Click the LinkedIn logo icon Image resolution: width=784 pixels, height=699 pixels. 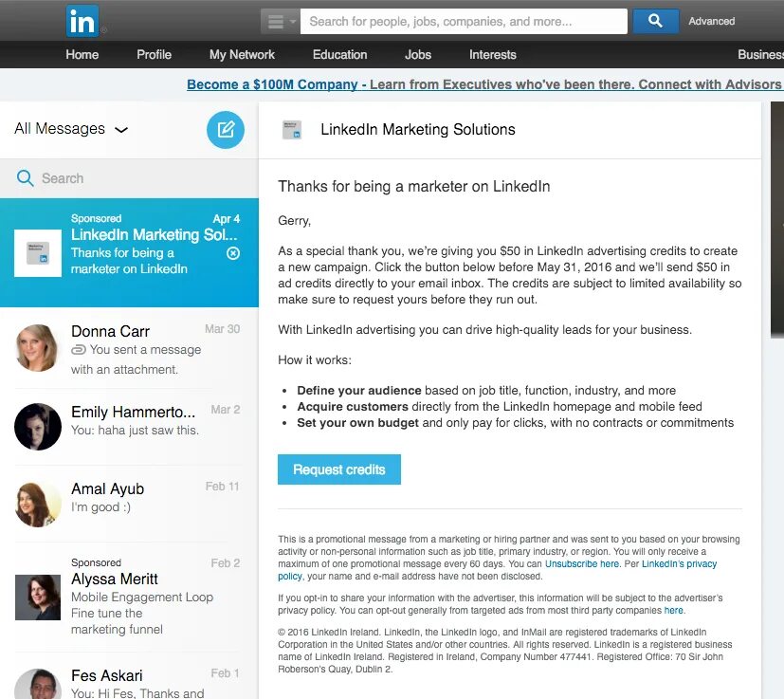82,21
